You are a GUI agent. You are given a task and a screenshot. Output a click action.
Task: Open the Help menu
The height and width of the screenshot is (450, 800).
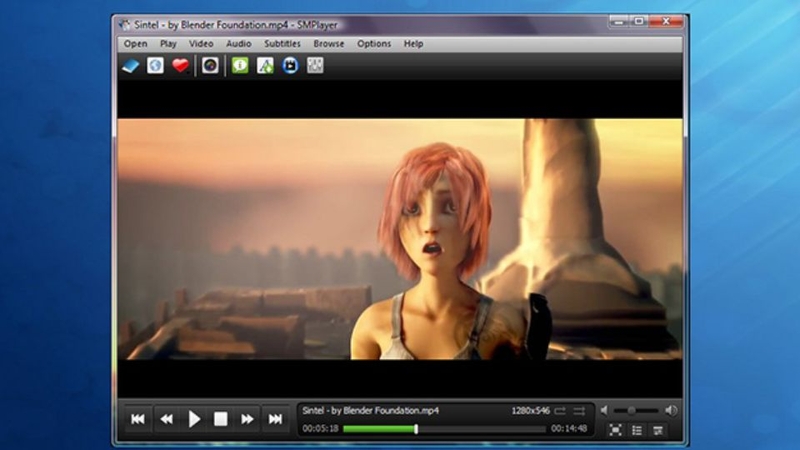(x=413, y=44)
